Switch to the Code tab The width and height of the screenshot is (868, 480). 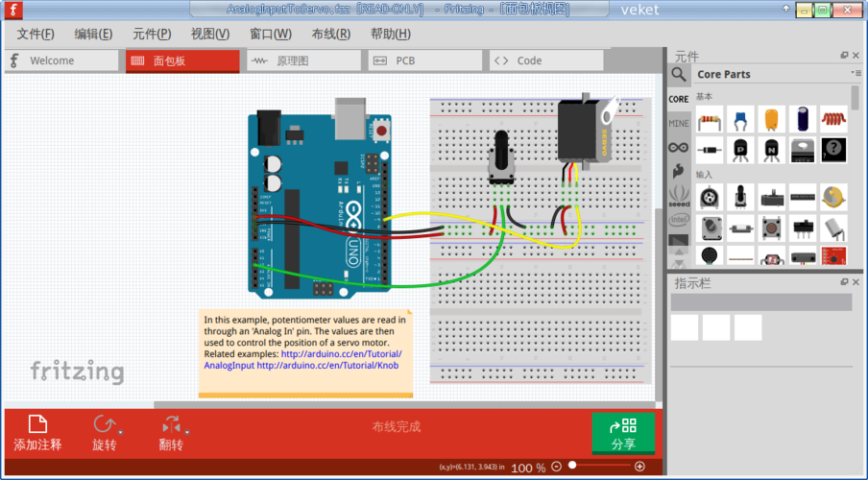(546, 60)
